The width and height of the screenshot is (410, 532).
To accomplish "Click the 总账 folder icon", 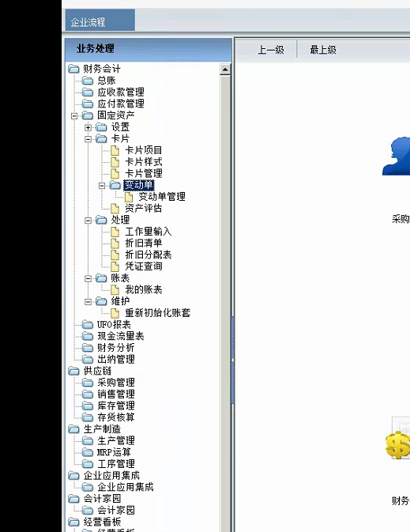I will (88, 81).
